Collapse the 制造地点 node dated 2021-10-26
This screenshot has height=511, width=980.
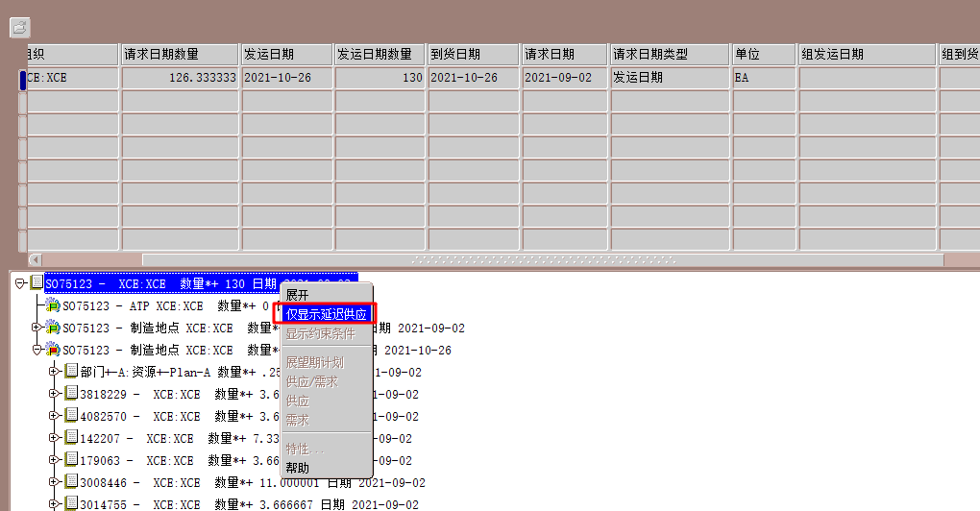click(x=37, y=350)
